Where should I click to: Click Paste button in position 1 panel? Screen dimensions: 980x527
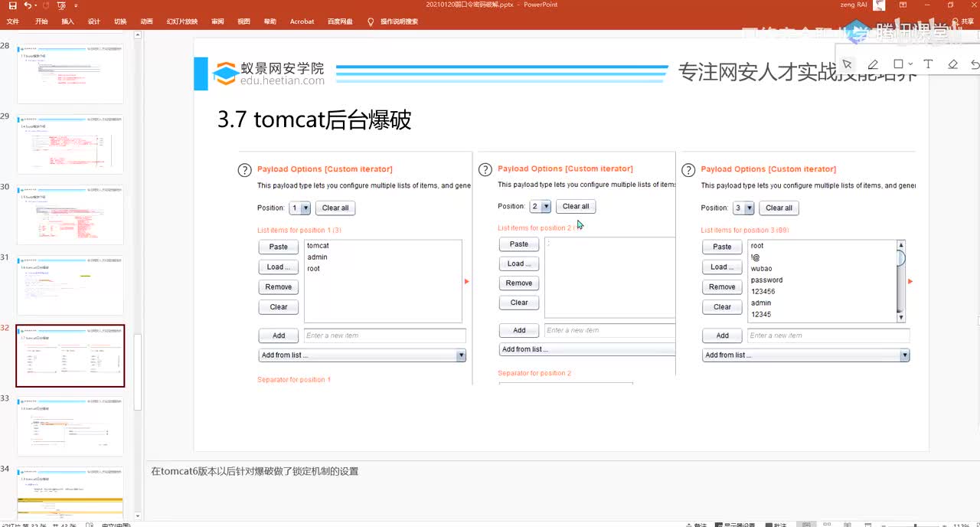(x=279, y=247)
